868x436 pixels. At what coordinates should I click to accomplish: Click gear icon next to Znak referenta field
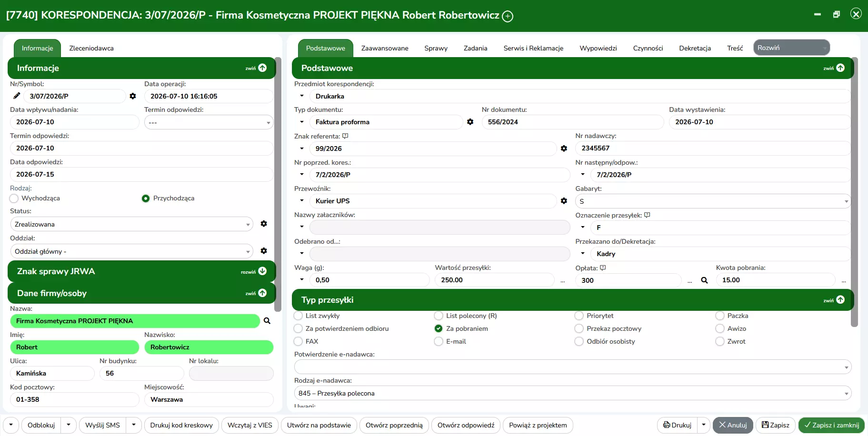(564, 149)
